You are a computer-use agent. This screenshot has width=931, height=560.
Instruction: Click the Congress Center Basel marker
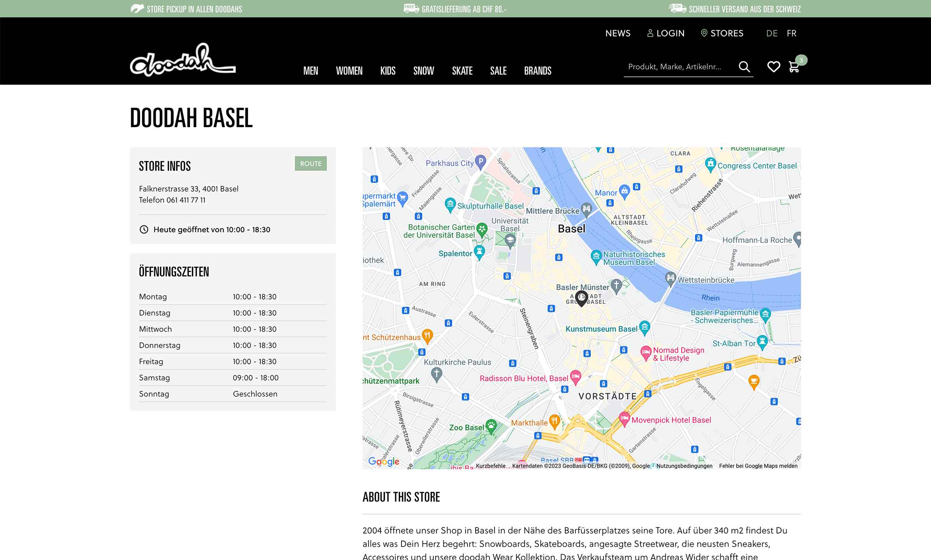(x=710, y=165)
